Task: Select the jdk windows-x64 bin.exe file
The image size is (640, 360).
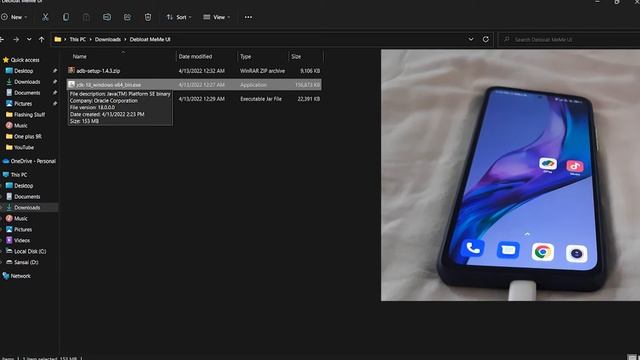Action: pyautogui.click(x=194, y=85)
